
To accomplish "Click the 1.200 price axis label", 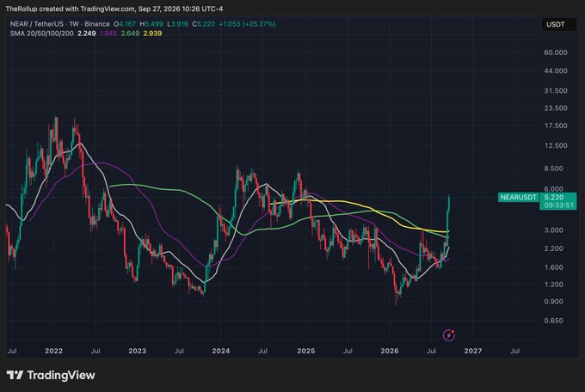I will (554, 285).
